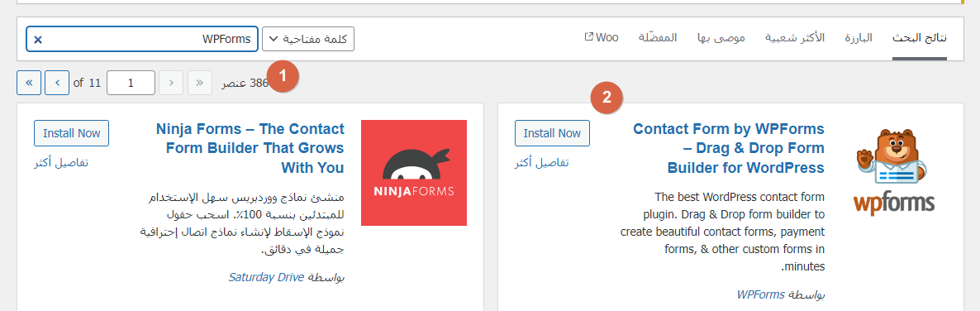Install the Ninja Forms plugin
The image size is (980, 311).
pyautogui.click(x=71, y=133)
